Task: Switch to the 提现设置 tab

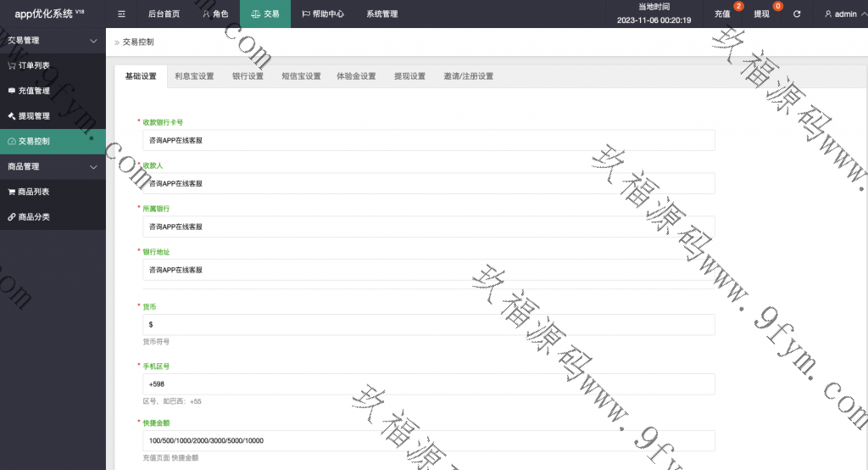Action: (x=409, y=76)
